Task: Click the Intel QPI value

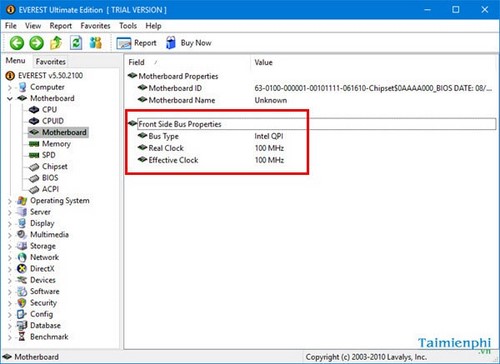Action: 269,136
